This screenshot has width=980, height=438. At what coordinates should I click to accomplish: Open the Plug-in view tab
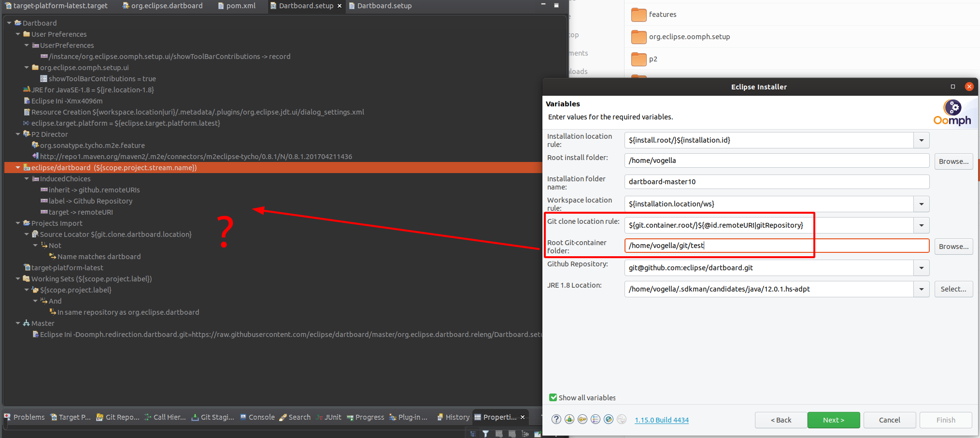coord(408,417)
